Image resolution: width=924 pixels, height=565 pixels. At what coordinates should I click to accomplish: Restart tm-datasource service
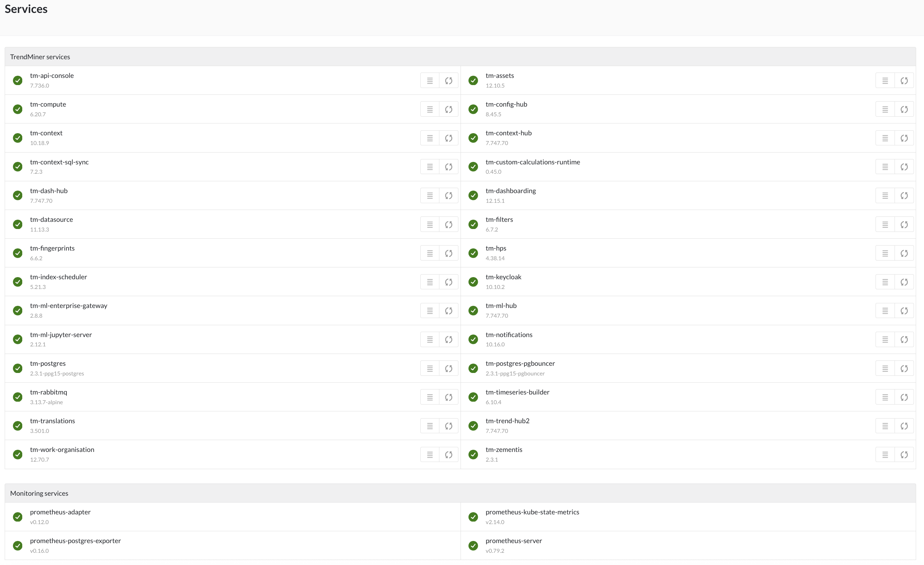(x=448, y=225)
